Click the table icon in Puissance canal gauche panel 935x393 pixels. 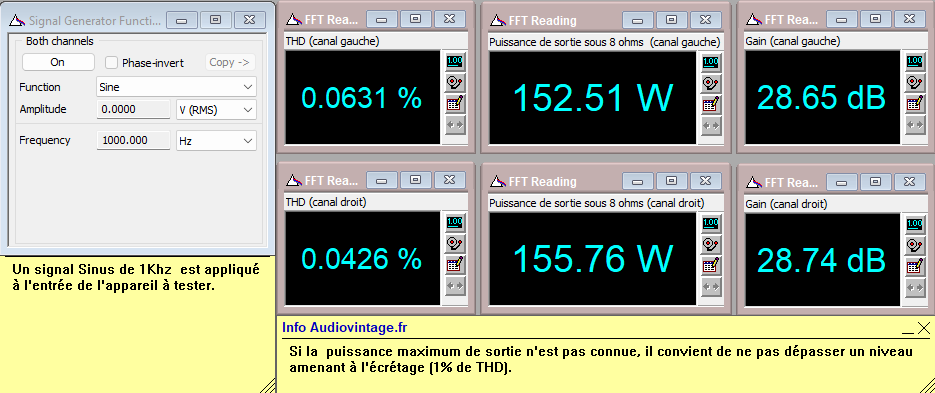point(710,104)
